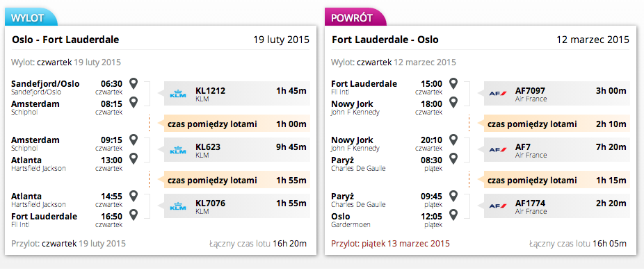
Task: Click the KLM logo for flight KL1212
Action: tap(178, 94)
